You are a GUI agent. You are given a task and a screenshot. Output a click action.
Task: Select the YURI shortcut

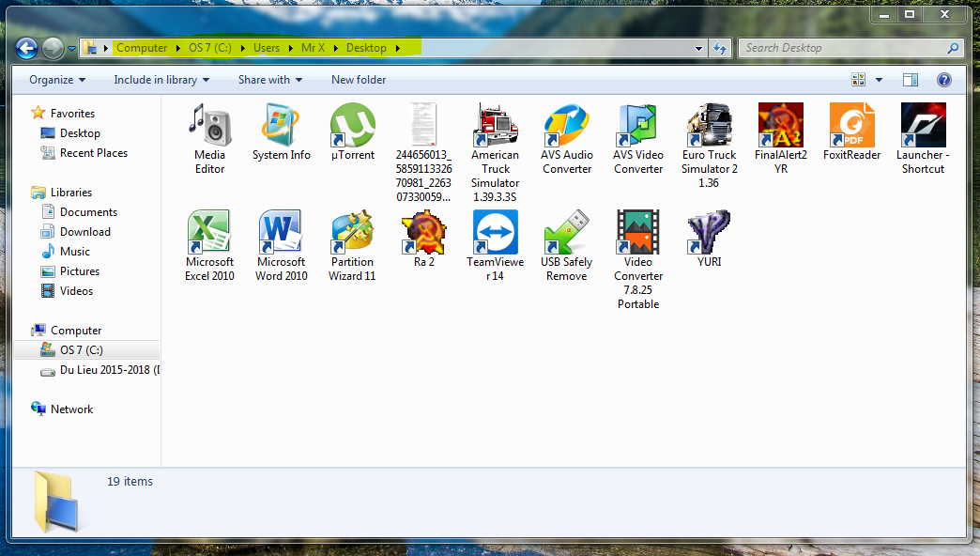[710, 239]
